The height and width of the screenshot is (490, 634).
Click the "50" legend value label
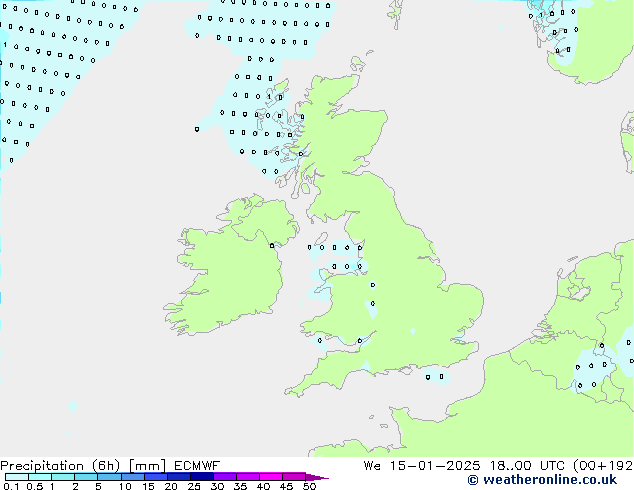coord(309,486)
